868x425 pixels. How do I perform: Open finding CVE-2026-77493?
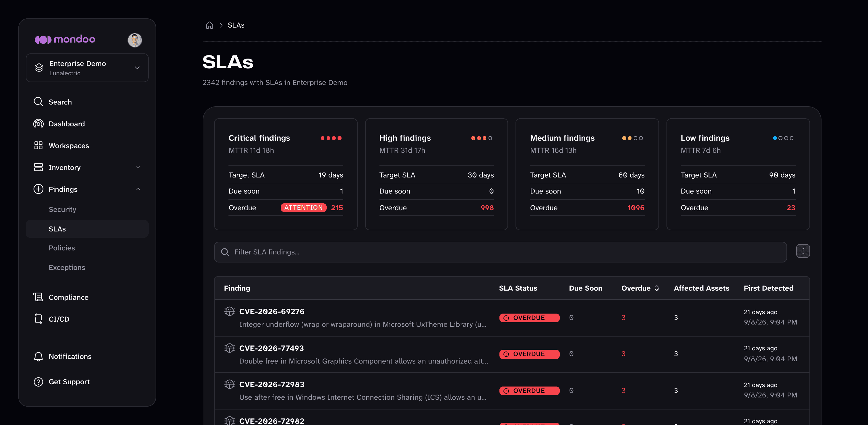[271, 348]
